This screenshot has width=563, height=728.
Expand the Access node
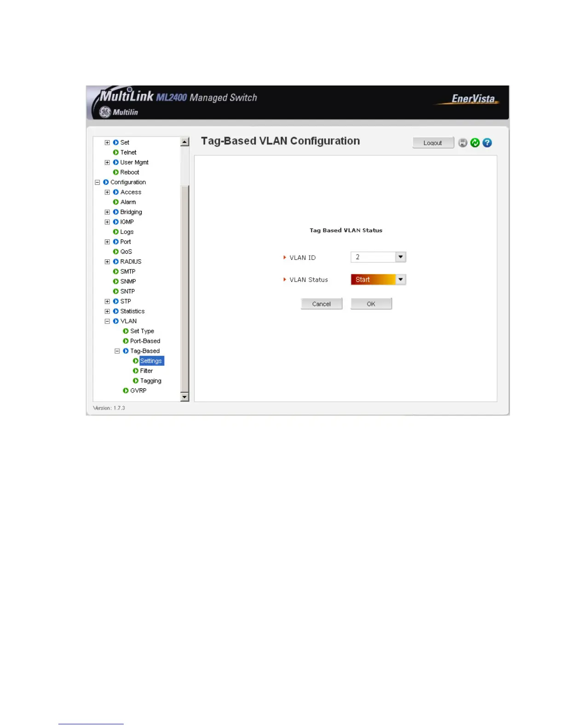click(107, 192)
